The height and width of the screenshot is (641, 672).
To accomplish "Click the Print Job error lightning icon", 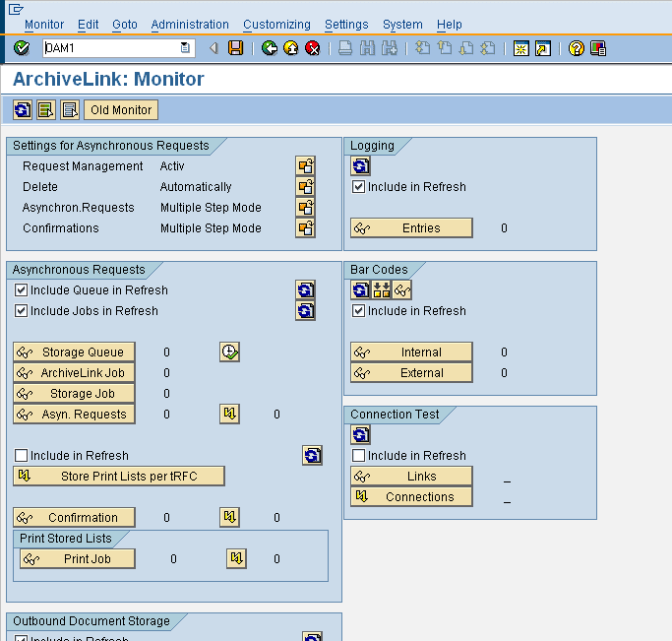I will [236, 558].
